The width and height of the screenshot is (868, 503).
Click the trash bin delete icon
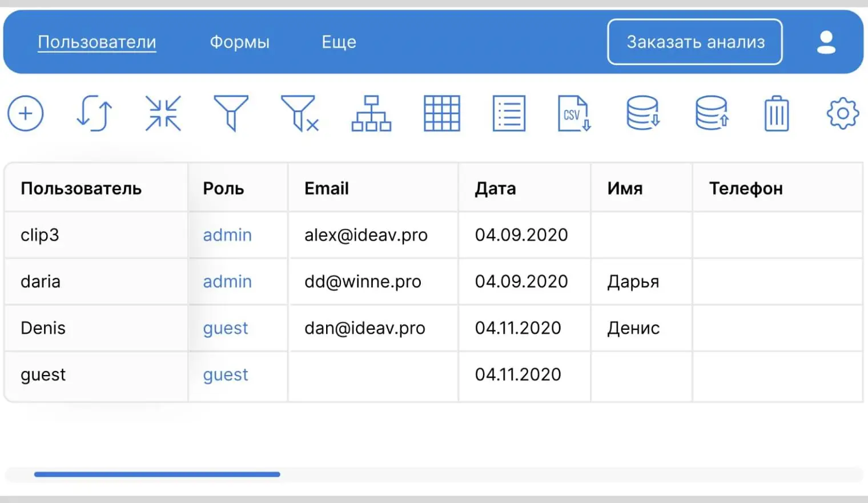tap(776, 113)
